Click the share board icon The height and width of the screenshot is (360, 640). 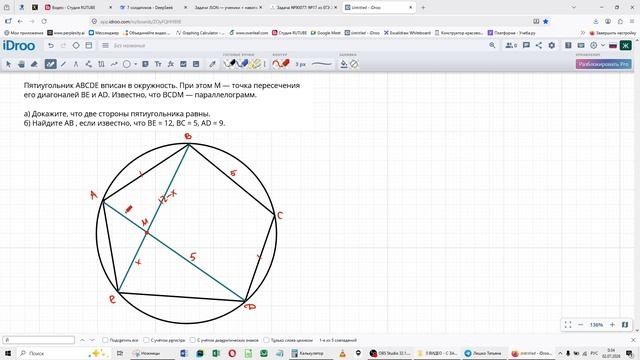[539, 46]
